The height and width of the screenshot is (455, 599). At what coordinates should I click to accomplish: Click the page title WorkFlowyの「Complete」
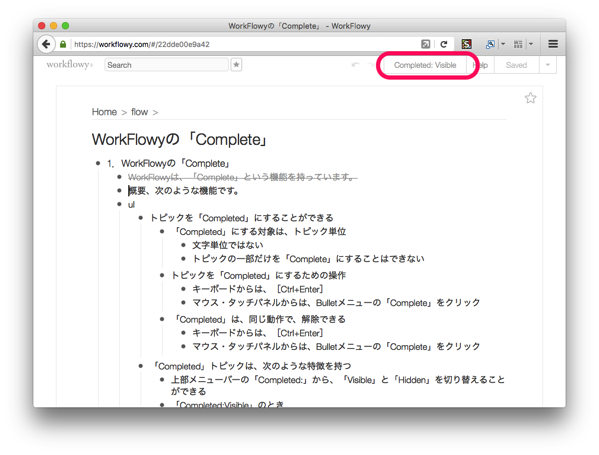[x=179, y=139]
